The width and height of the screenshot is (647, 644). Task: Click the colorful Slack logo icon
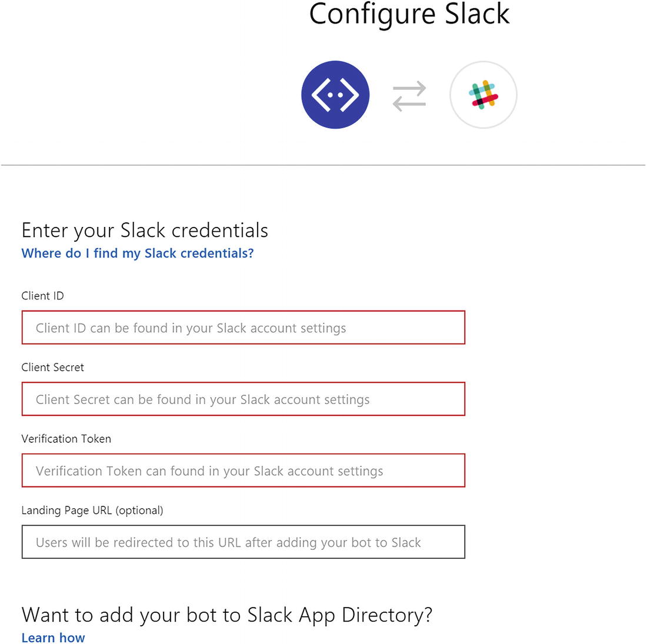(x=483, y=95)
